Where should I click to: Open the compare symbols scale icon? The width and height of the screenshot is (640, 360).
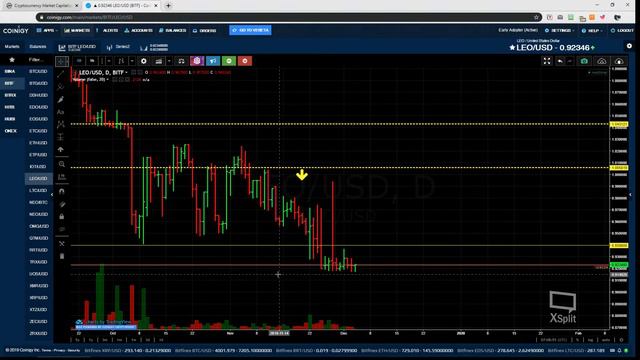(x=181, y=61)
